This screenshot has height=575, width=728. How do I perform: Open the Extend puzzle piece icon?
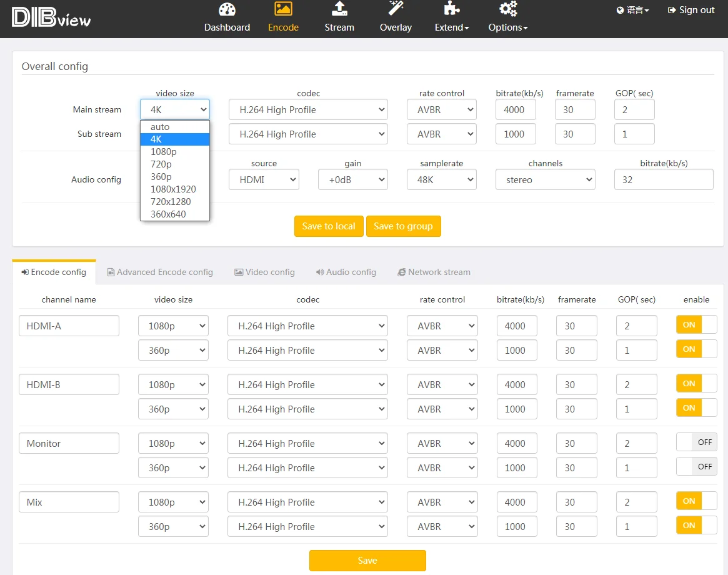(x=451, y=9)
